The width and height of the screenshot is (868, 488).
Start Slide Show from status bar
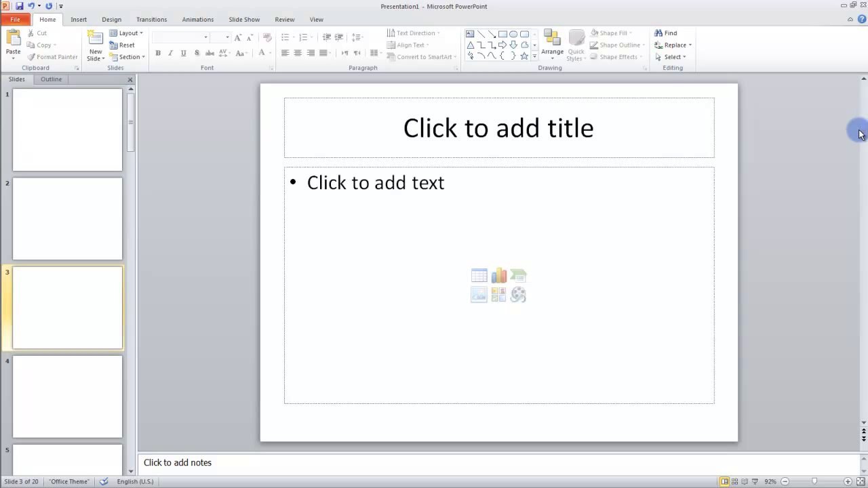click(x=755, y=481)
